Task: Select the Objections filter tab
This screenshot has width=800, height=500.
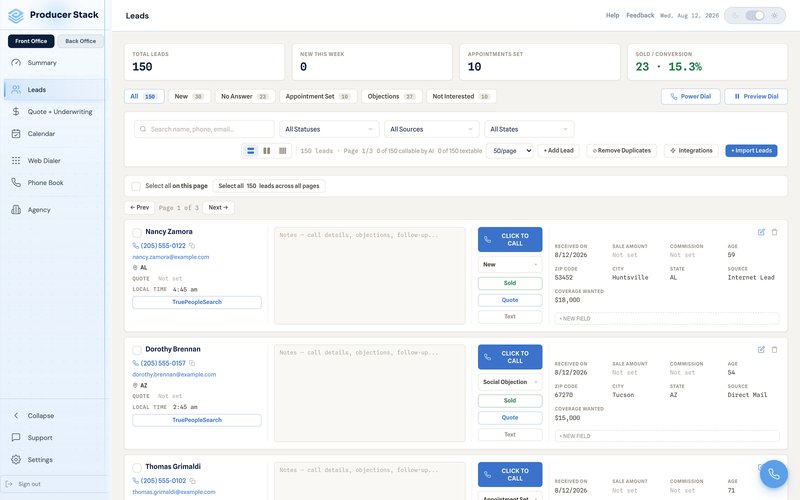Action: 391,96
